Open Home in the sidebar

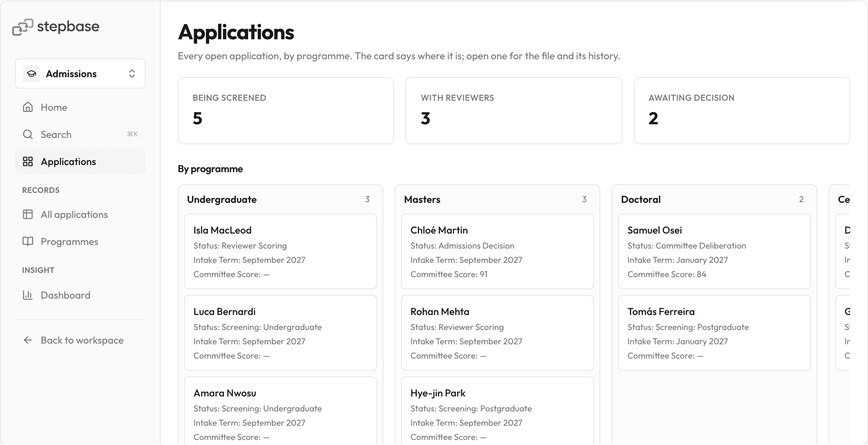point(80,107)
